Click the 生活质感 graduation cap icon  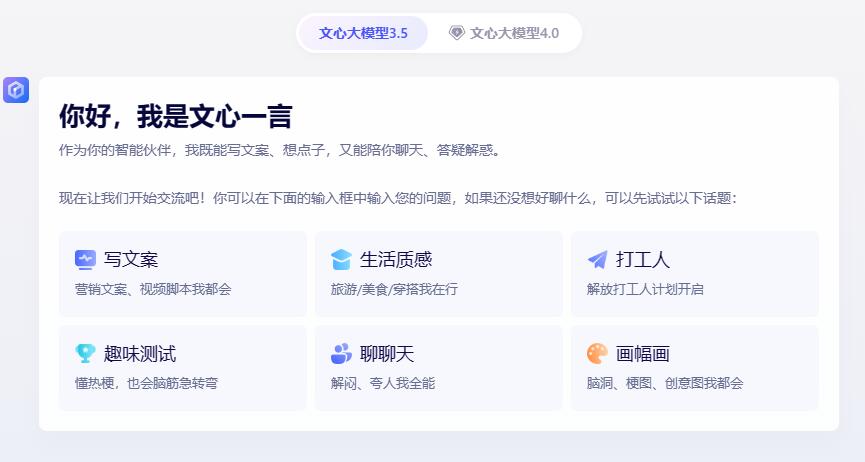coord(341,260)
